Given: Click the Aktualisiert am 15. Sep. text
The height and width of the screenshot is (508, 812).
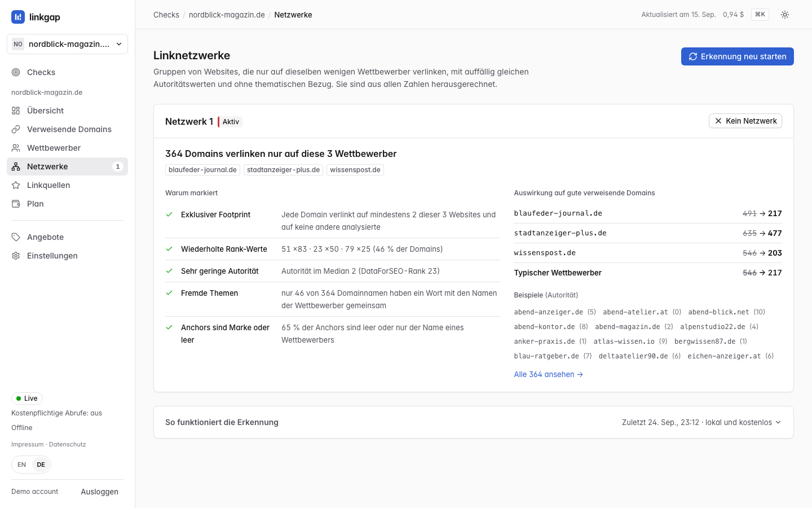Looking at the screenshot, I should coord(678,15).
